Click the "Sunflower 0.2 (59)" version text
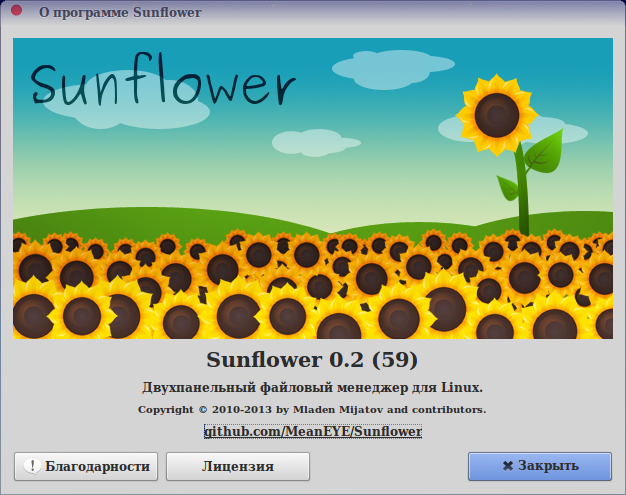626x495 pixels. pos(312,360)
